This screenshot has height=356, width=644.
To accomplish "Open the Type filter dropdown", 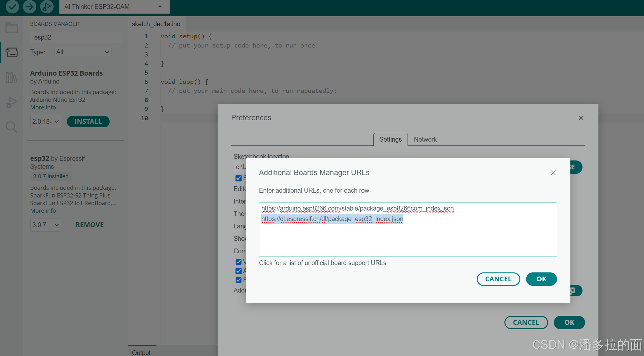I will pos(83,52).
